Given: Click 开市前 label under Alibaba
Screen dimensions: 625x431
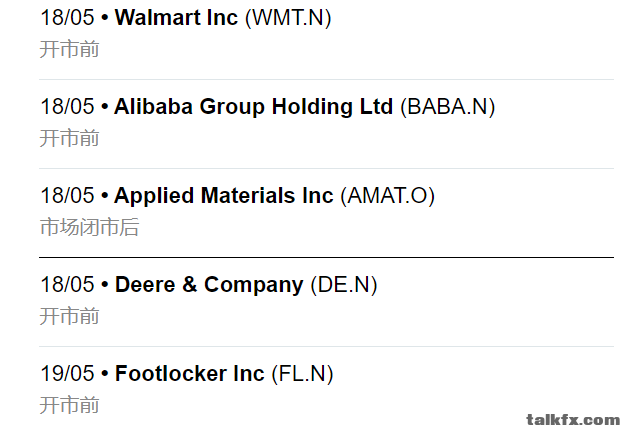Looking at the screenshot, I should (x=69, y=138).
